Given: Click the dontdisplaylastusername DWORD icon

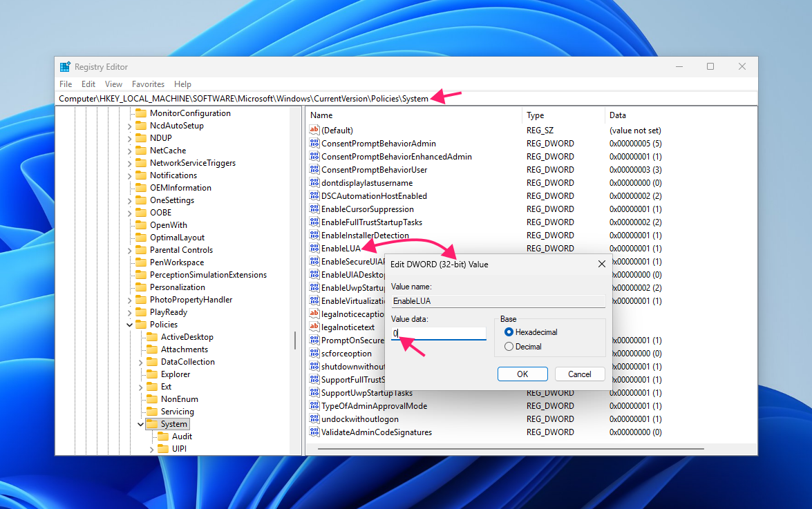Looking at the screenshot, I should tap(314, 182).
